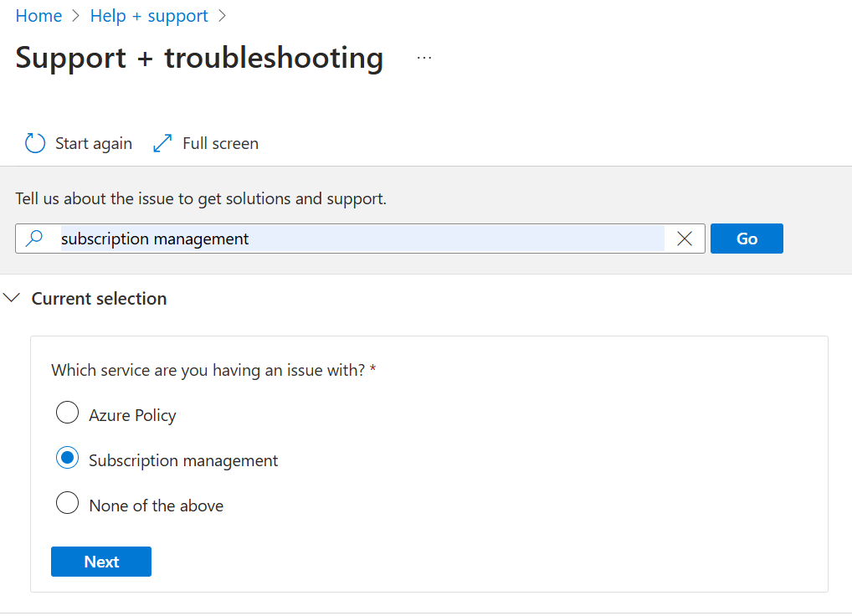
Task: Click the Start again circular arrow icon
Action: [x=35, y=144]
